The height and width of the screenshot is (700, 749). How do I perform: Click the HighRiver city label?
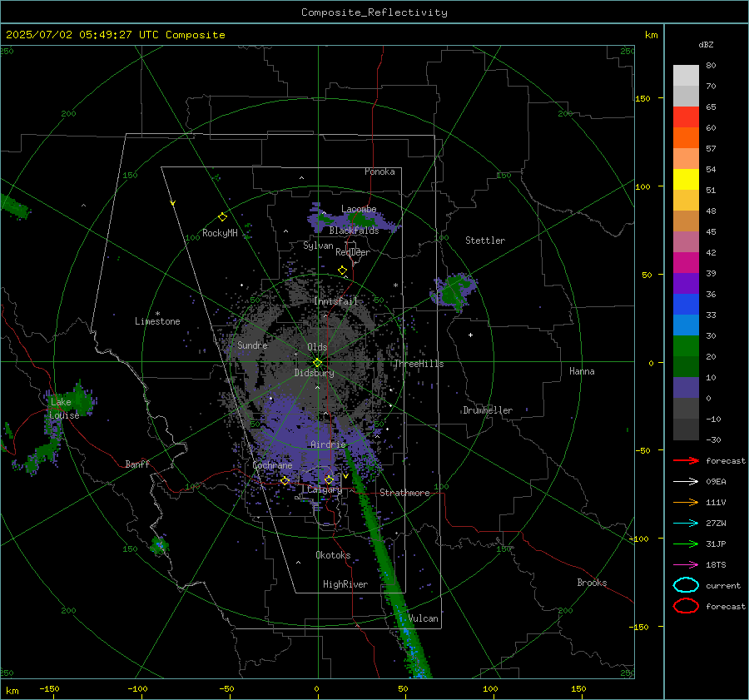tap(345, 584)
